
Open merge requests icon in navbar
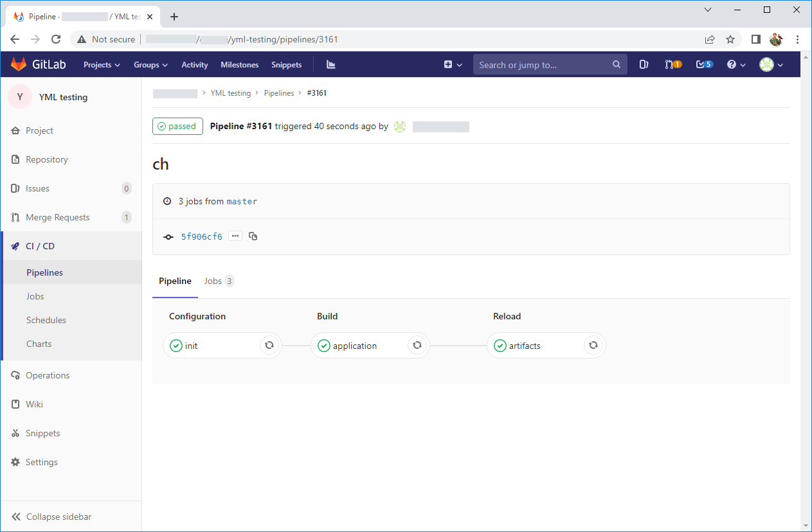[672, 65]
